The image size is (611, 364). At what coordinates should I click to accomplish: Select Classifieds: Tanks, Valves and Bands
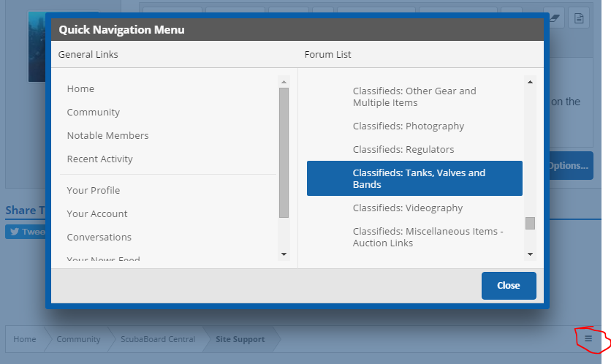414,178
